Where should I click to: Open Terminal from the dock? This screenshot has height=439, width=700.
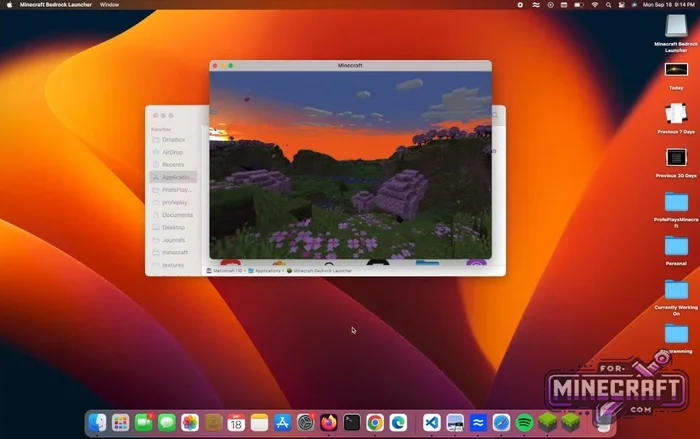click(352, 423)
